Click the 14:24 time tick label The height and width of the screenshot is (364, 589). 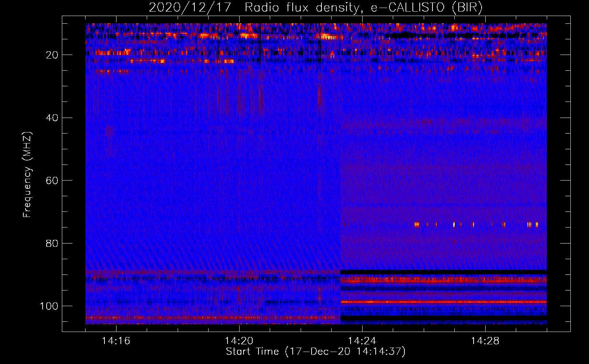pos(362,341)
